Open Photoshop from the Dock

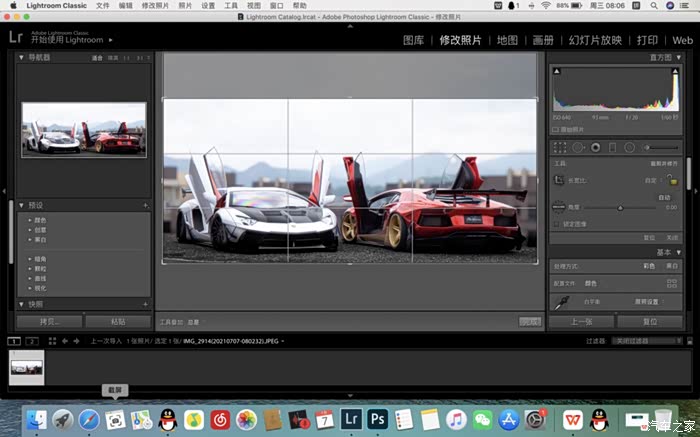click(378, 419)
